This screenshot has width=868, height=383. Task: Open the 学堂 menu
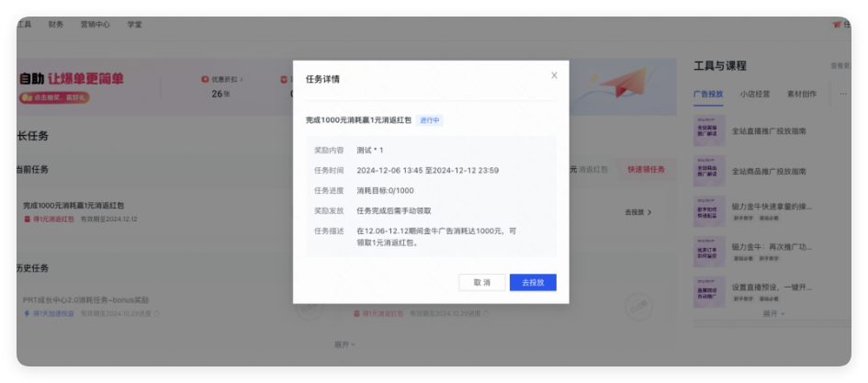134,25
